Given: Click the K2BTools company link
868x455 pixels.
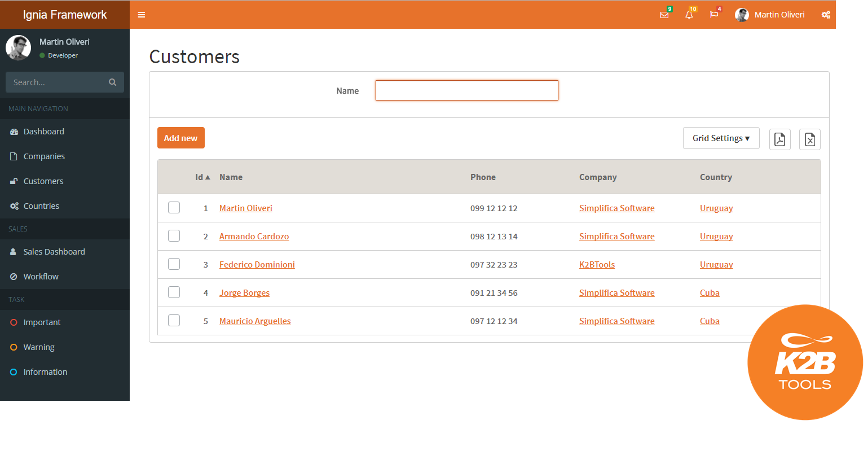Looking at the screenshot, I should click(x=597, y=265).
